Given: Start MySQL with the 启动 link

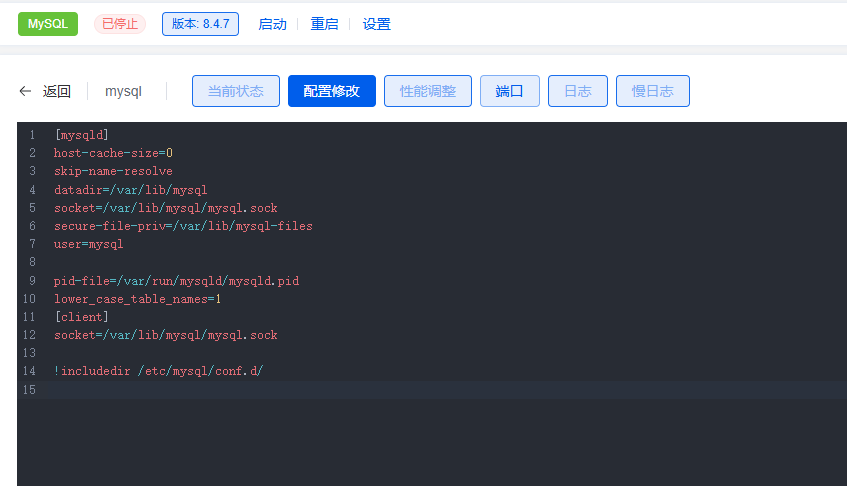Looking at the screenshot, I should pyautogui.click(x=272, y=24).
